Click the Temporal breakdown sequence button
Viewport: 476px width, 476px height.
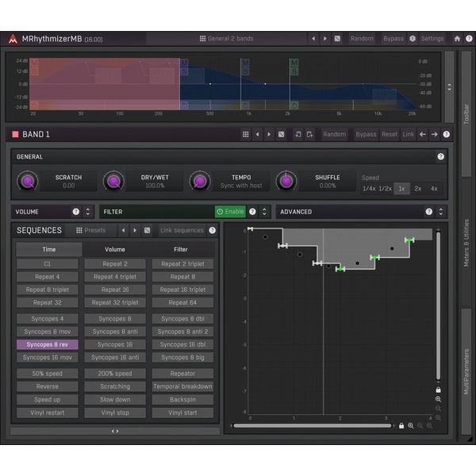(182, 387)
